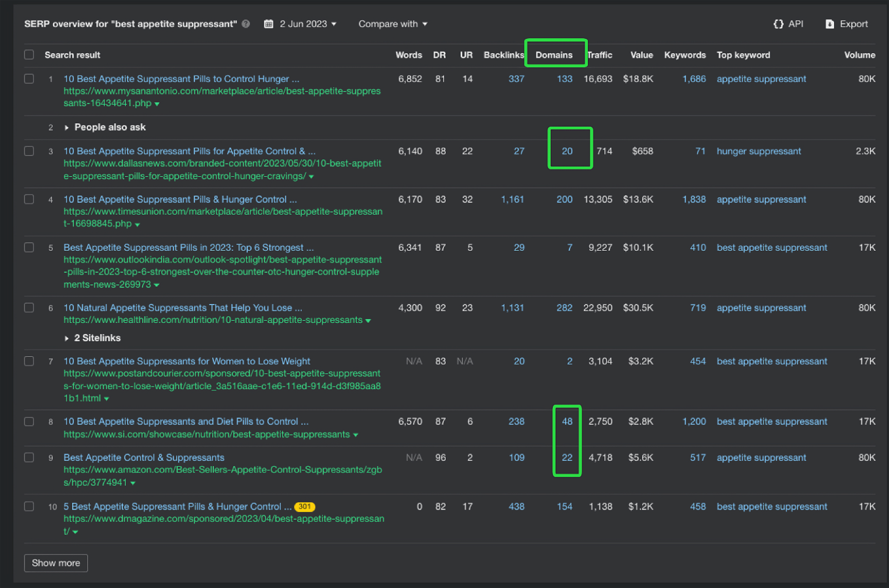Open URL dropdown arrow for si.com link

coord(356,435)
